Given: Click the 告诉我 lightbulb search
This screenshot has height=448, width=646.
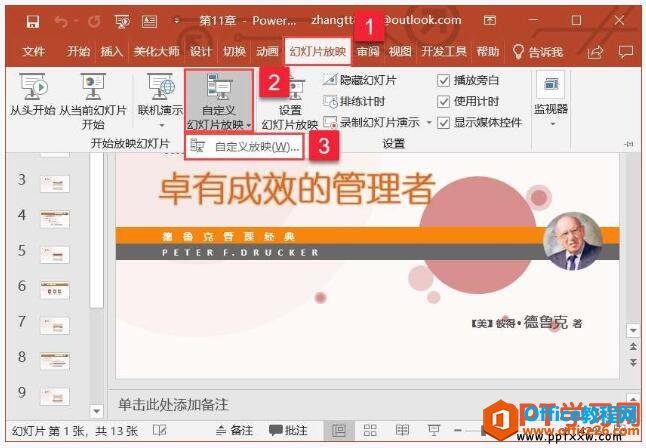Looking at the screenshot, I should point(538,52).
